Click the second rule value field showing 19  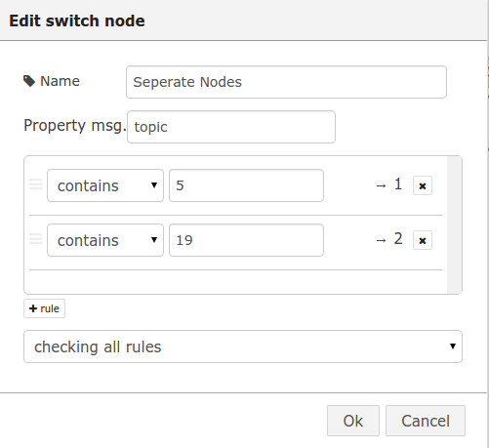point(246,240)
